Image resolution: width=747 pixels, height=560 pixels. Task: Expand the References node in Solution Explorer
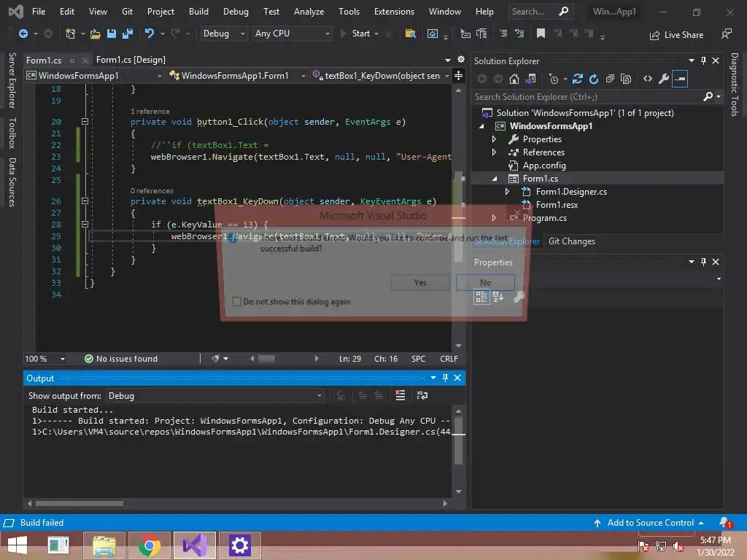pos(494,152)
